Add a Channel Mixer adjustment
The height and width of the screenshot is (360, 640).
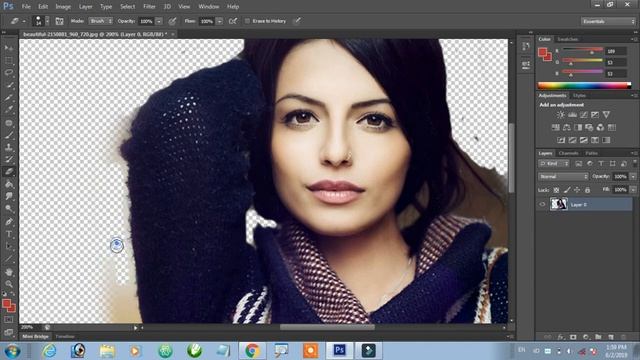click(600, 127)
